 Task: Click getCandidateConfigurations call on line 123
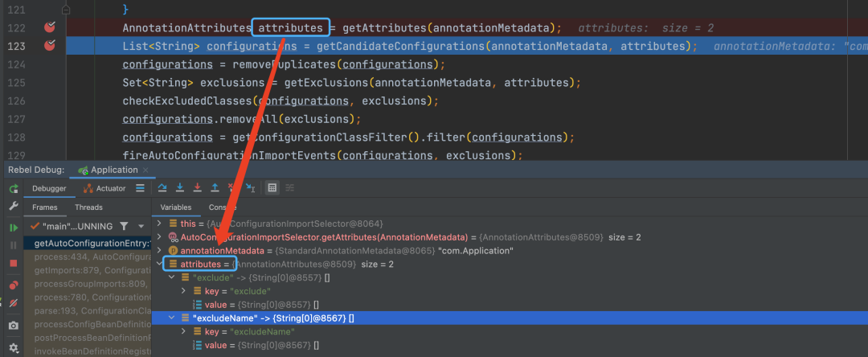[x=403, y=47]
